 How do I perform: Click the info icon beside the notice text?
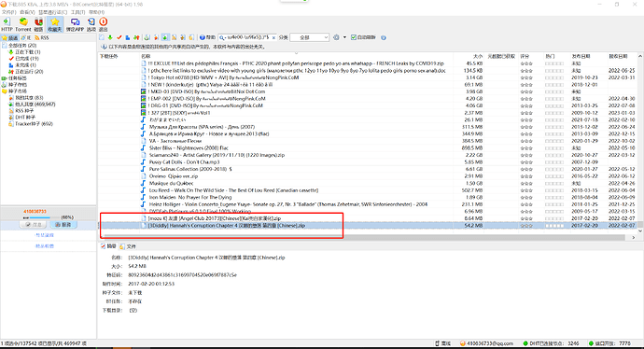(x=104, y=47)
